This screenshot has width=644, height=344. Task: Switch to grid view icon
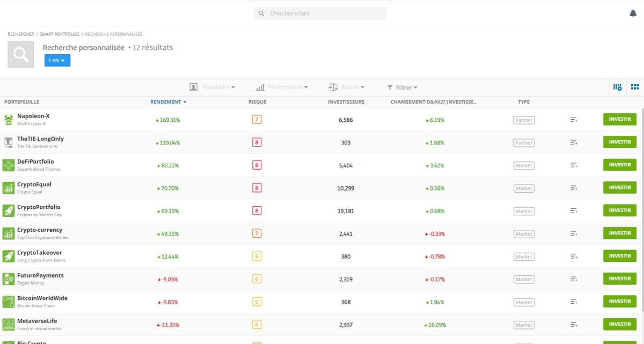[635, 87]
